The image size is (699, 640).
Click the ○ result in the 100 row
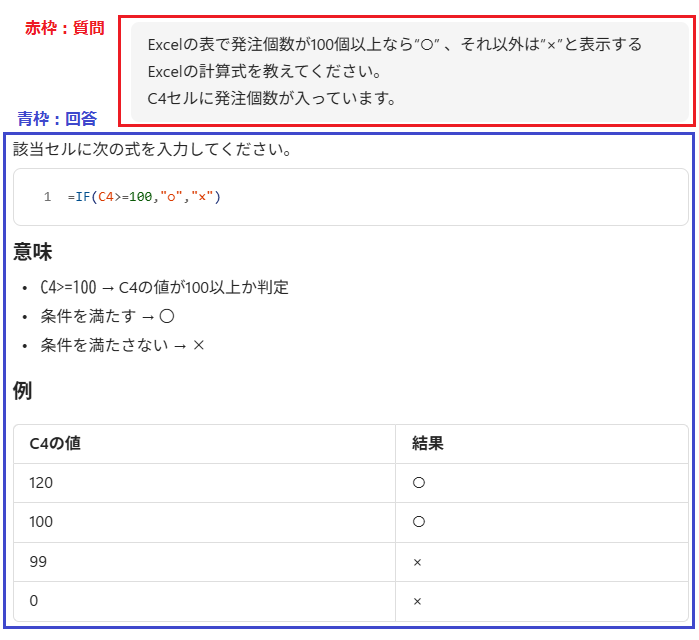[419, 521]
